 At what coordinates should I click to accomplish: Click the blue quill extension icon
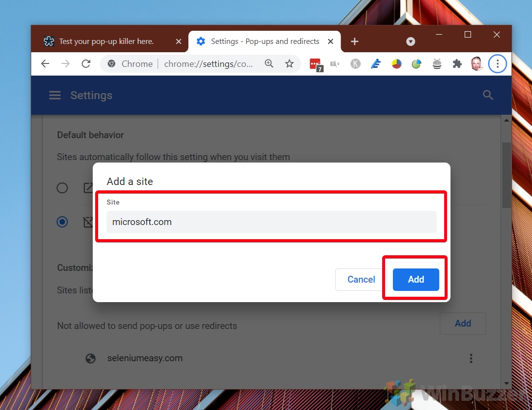(376, 64)
